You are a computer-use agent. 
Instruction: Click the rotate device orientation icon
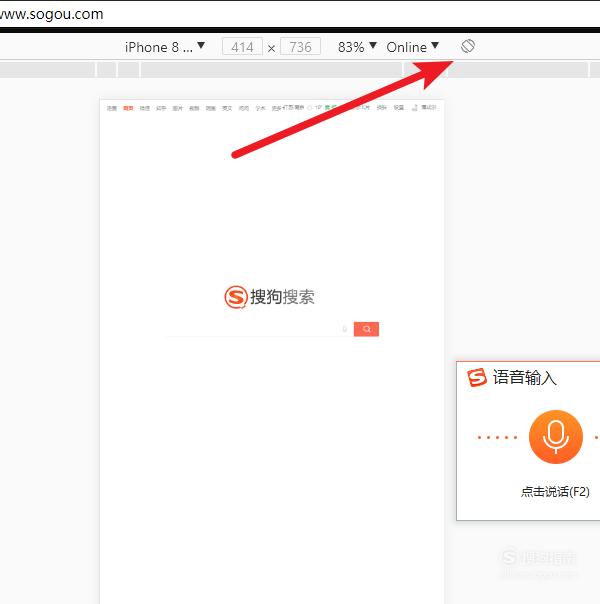468,47
